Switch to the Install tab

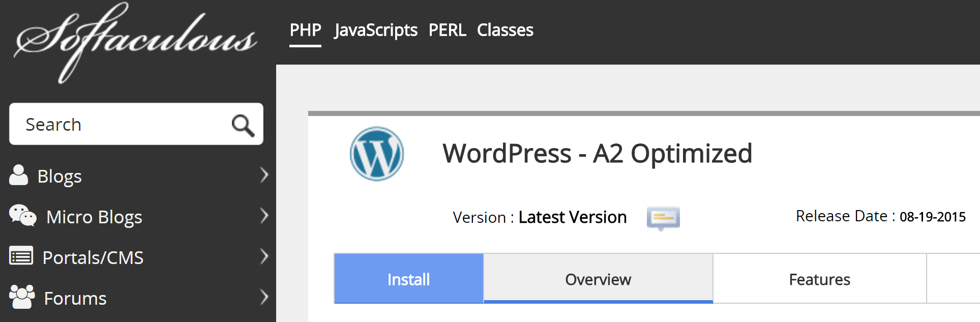click(409, 278)
